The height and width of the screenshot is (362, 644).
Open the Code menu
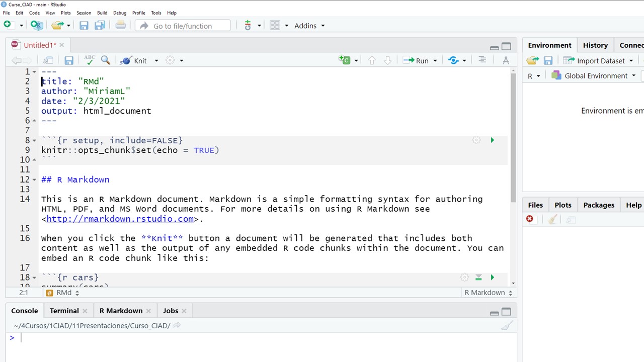coord(34,13)
